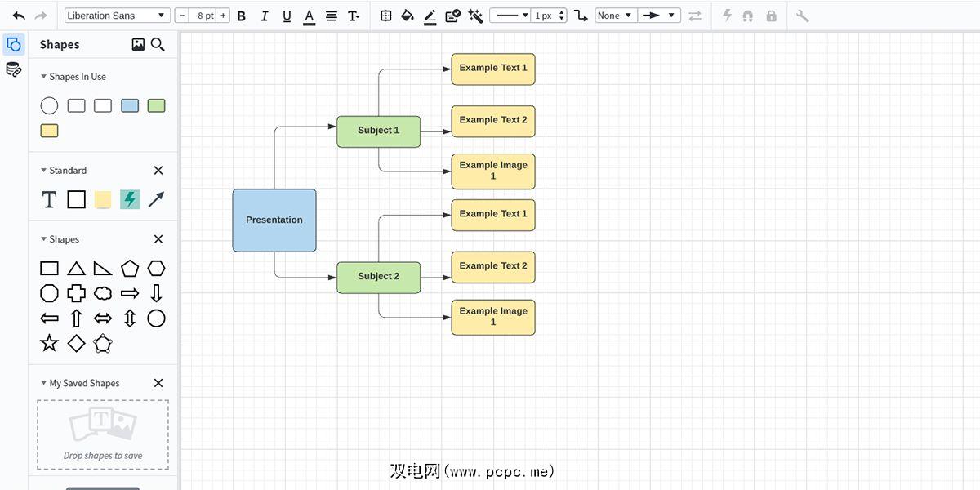Pick the circle in Shapes In Use
980x490 pixels.
point(50,105)
